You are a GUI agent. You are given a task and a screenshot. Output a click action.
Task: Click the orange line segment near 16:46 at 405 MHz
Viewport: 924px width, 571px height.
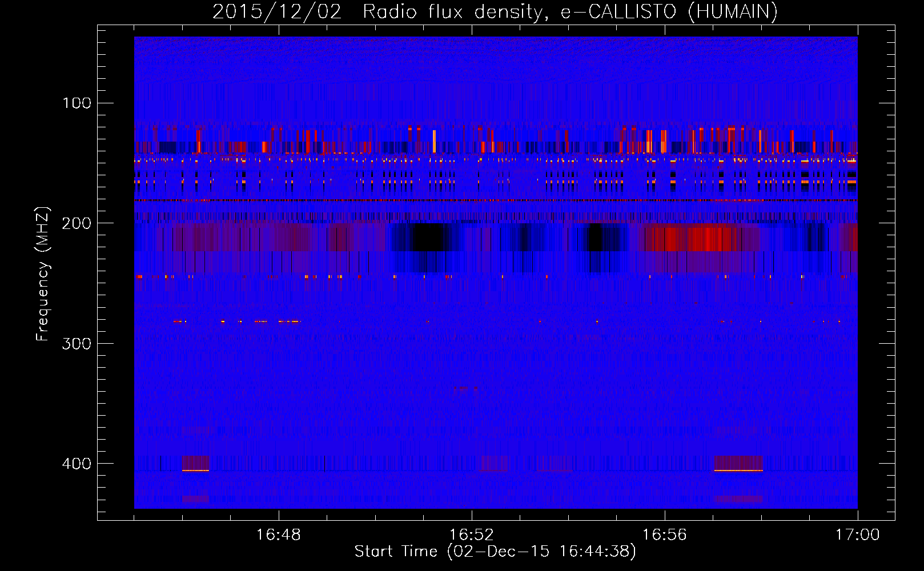point(195,471)
